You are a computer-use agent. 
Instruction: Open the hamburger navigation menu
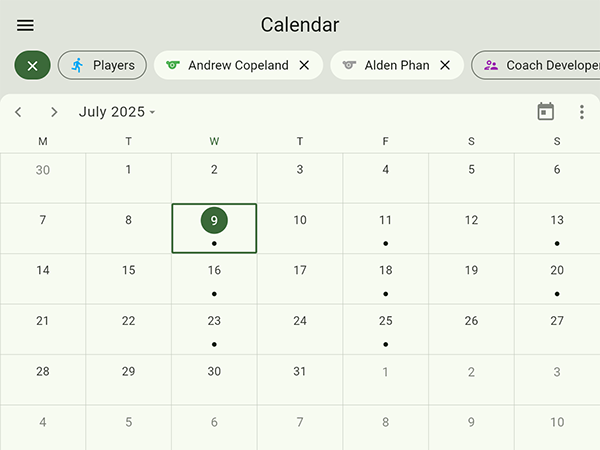(x=25, y=26)
